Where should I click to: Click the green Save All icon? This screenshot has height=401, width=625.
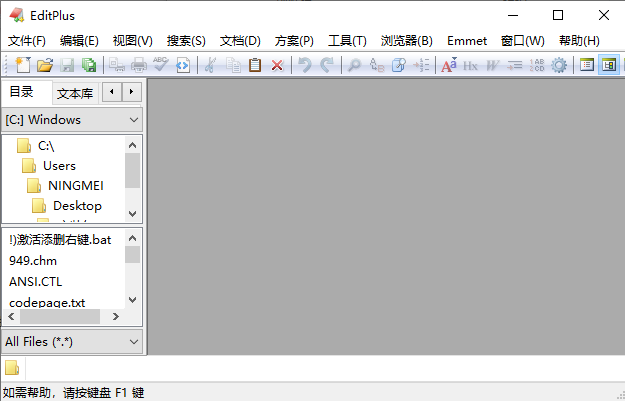point(89,65)
